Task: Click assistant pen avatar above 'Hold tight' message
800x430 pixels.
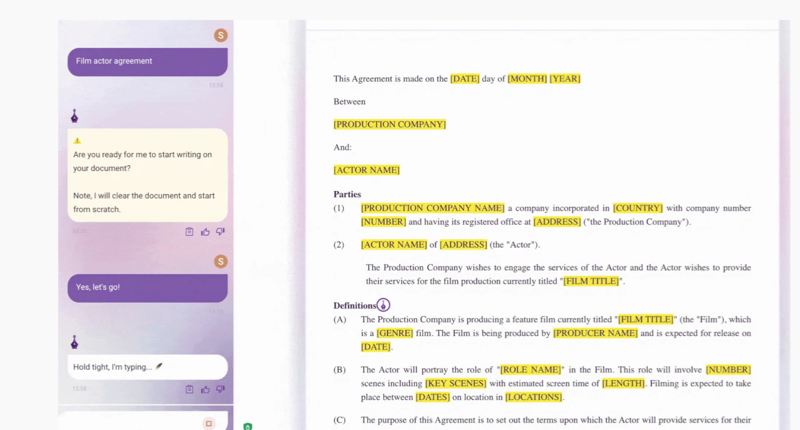Action: [74, 342]
